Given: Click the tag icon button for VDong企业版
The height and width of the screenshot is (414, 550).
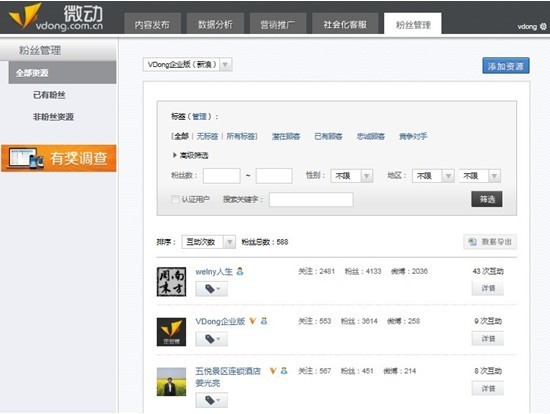Looking at the screenshot, I should (x=212, y=339).
